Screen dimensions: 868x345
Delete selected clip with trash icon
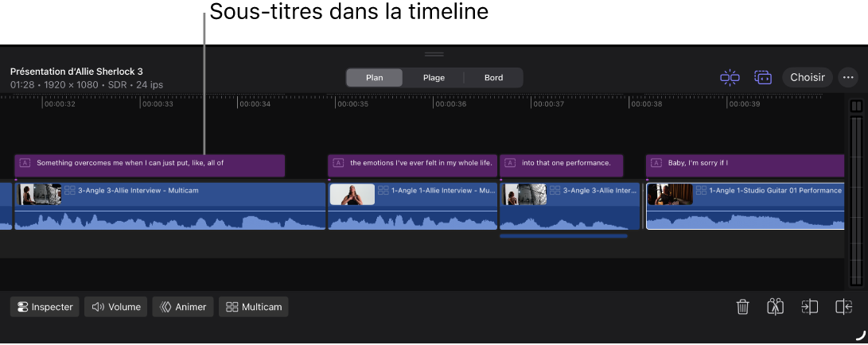(742, 306)
